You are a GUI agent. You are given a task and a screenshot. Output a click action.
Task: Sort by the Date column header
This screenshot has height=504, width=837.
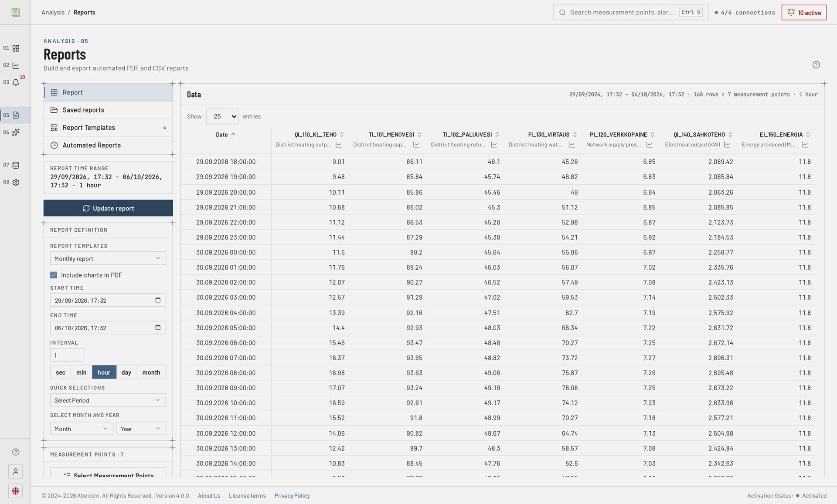226,135
